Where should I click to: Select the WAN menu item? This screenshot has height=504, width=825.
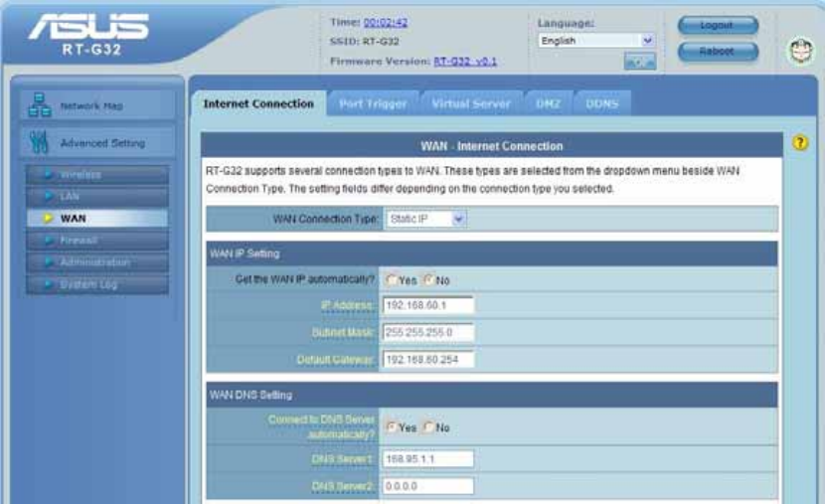click(97, 218)
